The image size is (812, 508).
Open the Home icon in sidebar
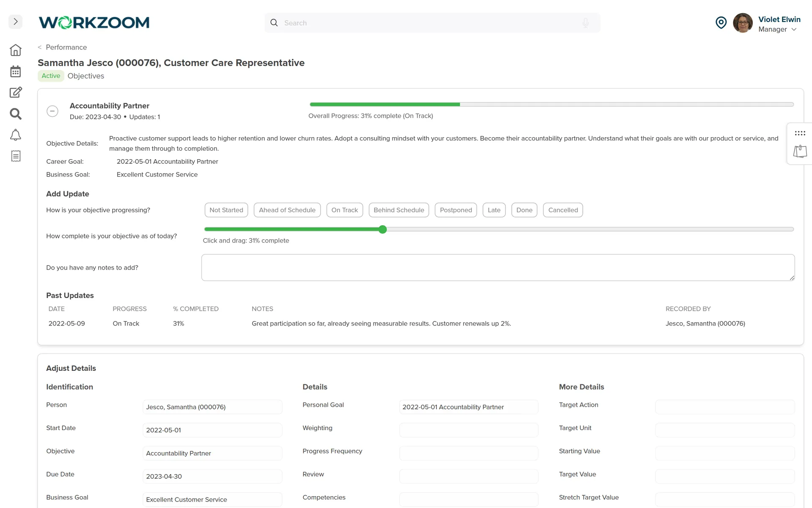(x=16, y=50)
